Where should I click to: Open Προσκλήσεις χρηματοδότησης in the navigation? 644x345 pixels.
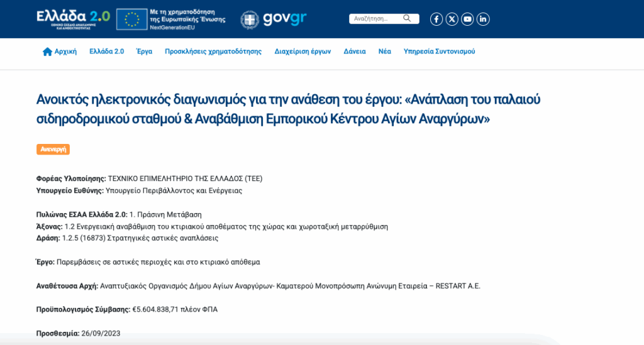pos(213,52)
